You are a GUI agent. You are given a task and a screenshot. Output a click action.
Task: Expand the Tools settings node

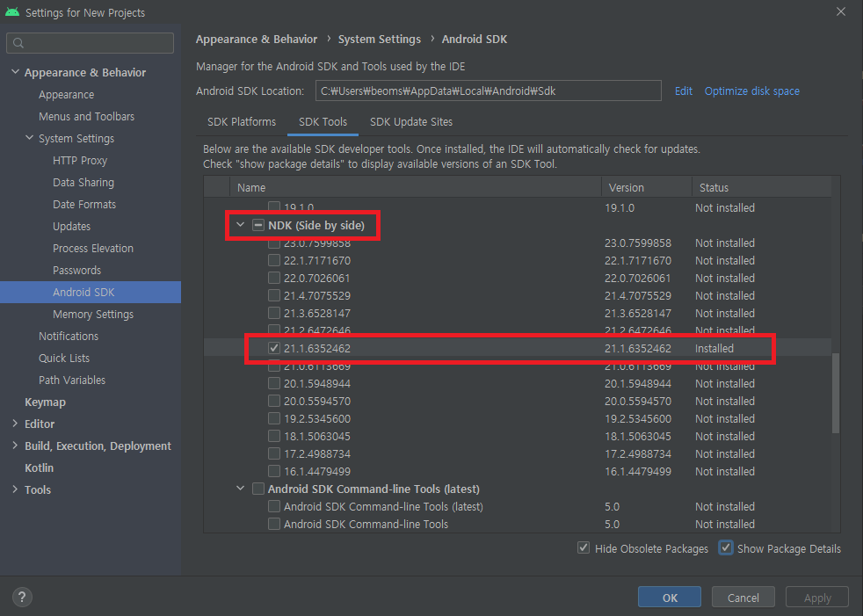[x=15, y=489]
